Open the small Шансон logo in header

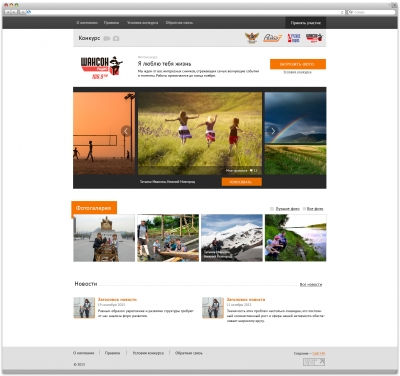(314, 38)
